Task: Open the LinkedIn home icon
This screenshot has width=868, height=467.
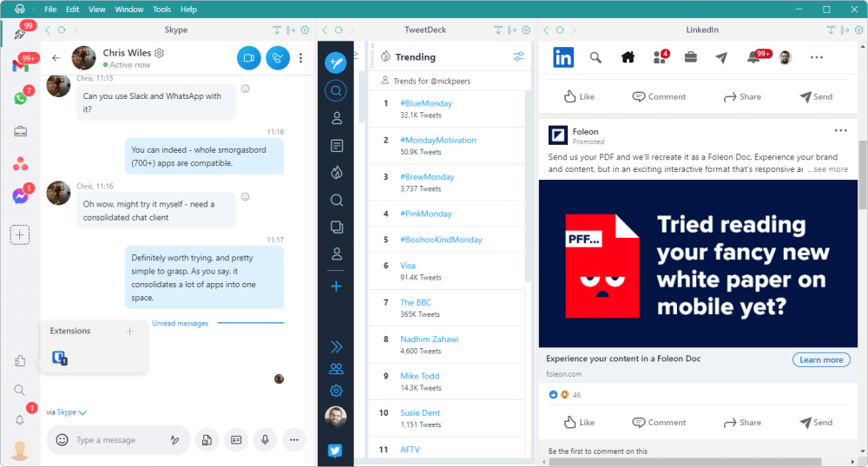Action: (628, 58)
